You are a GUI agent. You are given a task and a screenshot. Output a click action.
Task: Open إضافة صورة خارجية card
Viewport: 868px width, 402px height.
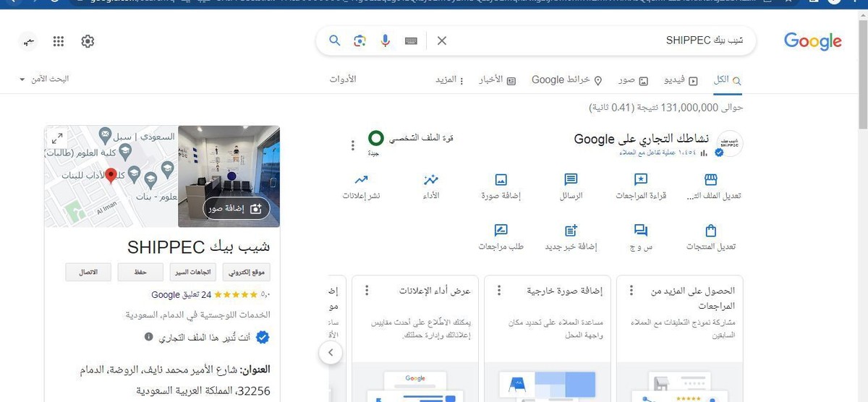[547, 338]
